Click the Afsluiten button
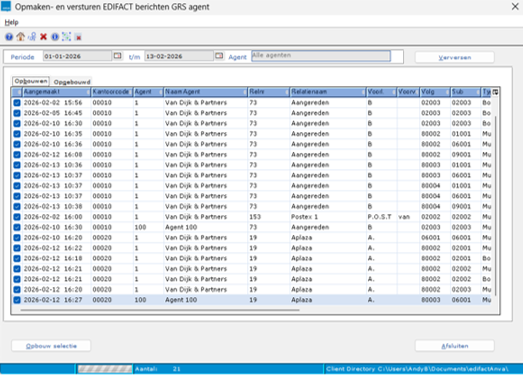The image size is (523, 375). click(x=455, y=346)
